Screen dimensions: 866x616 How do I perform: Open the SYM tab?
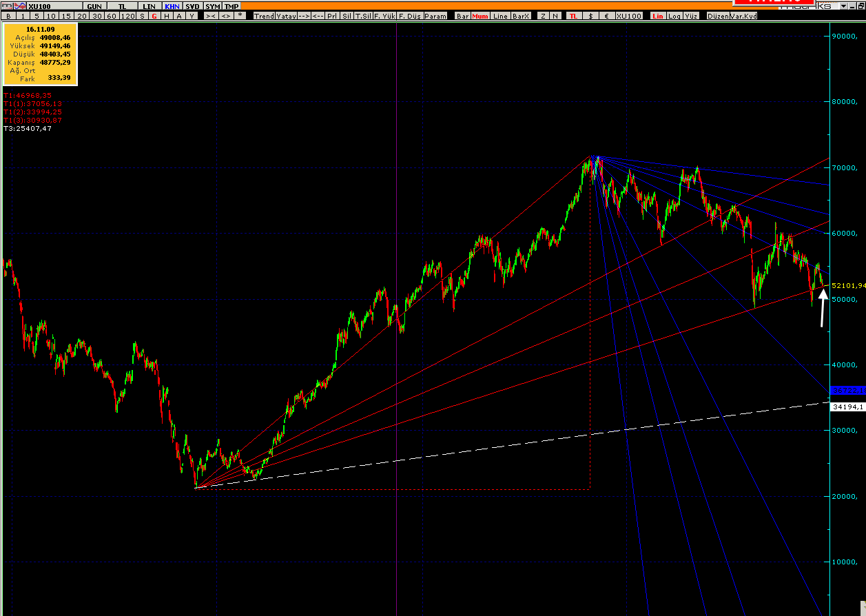click(212, 6)
